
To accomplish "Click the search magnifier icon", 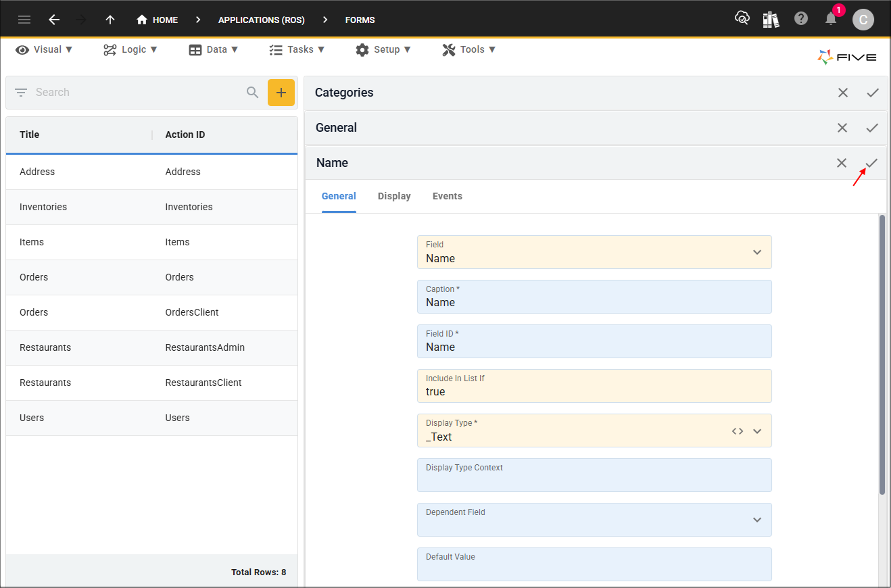I will pyautogui.click(x=253, y=93).
